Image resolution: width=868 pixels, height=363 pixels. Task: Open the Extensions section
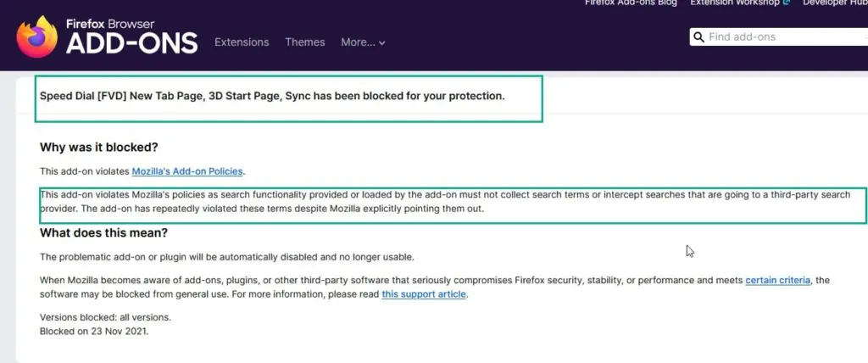click(x=242, y=42)
